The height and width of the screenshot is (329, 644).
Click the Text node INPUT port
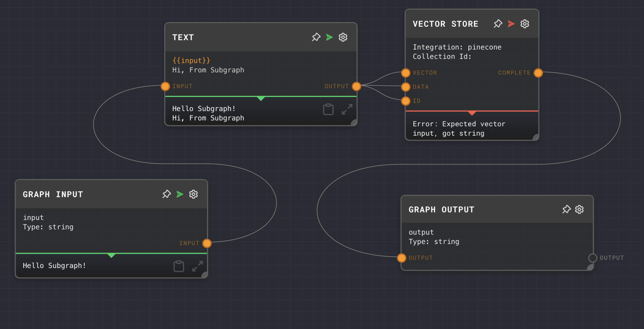[x=165, y=86]
